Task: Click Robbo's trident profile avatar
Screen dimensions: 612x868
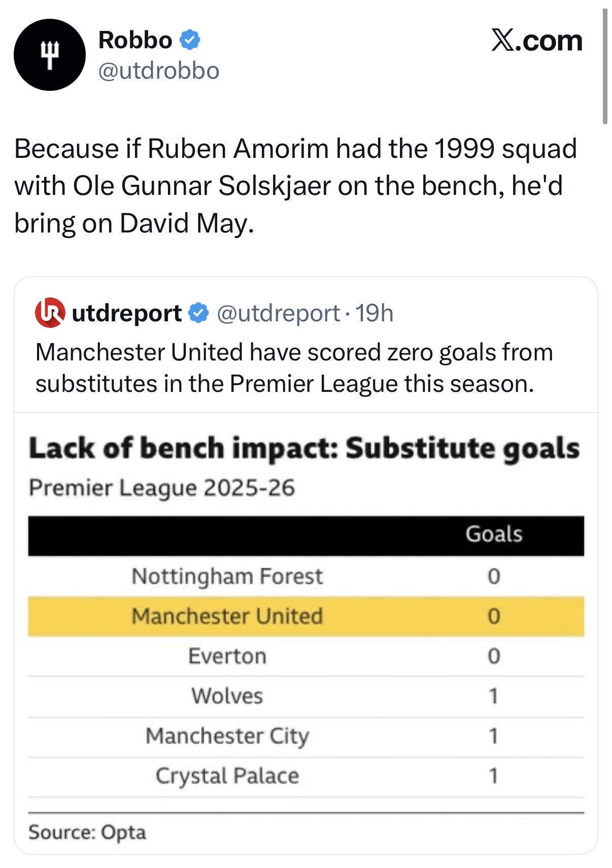Action: pos(49,55)
